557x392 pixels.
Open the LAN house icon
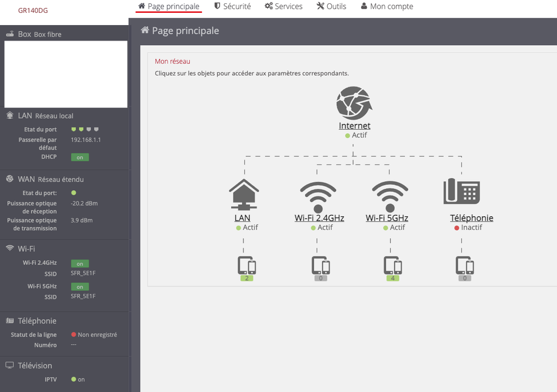244,192
